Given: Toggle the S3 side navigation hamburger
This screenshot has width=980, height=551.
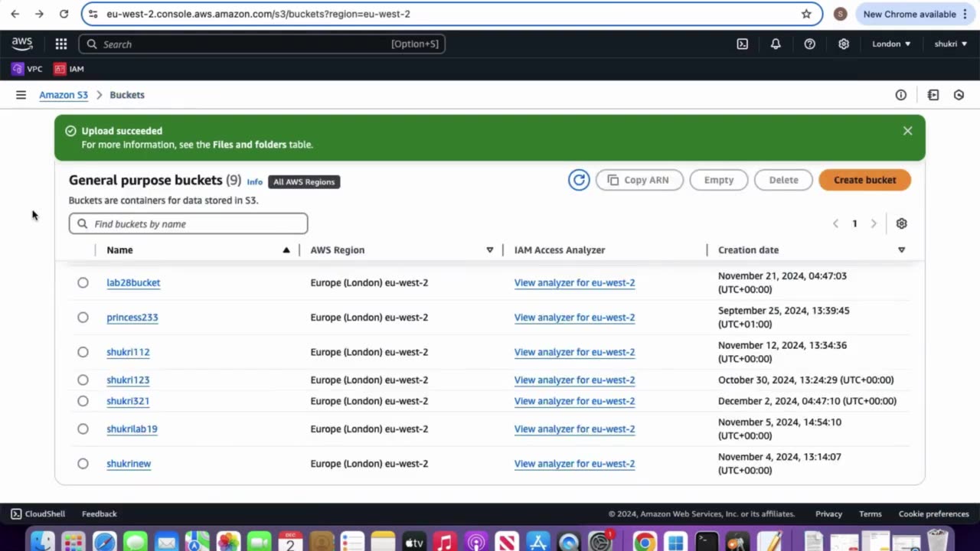Looking at the screenshot, I should 21,95.
